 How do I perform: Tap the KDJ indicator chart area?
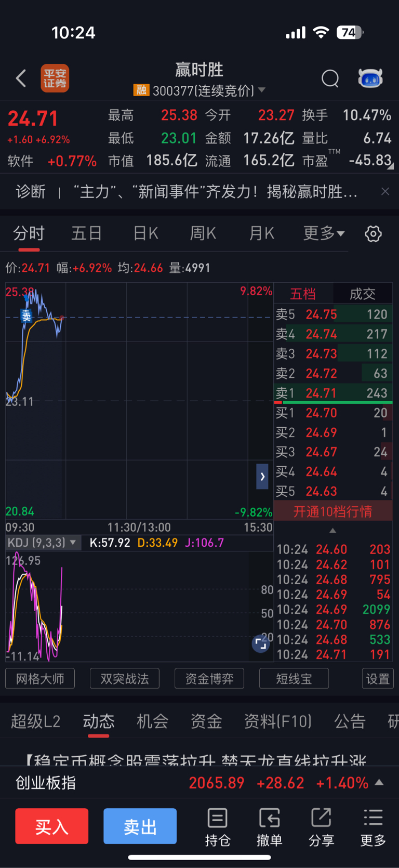pyautogui.click(x=139, y=606)
